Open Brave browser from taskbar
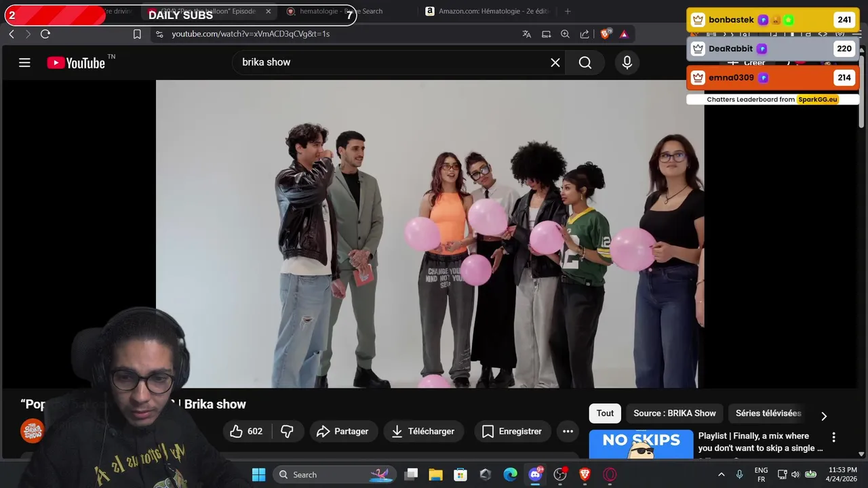The image size is (868, 488). 585,474
